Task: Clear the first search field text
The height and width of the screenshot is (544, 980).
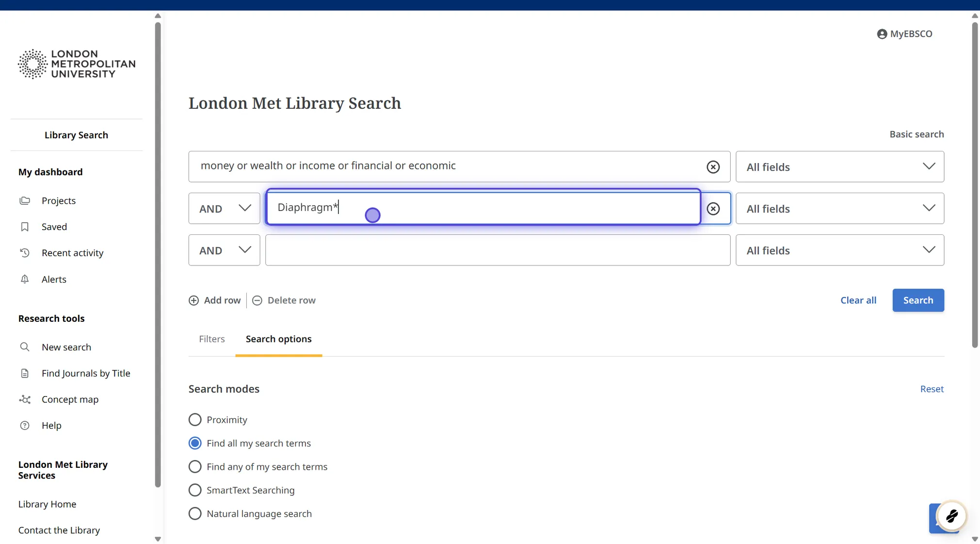Action: pos(713,167)
